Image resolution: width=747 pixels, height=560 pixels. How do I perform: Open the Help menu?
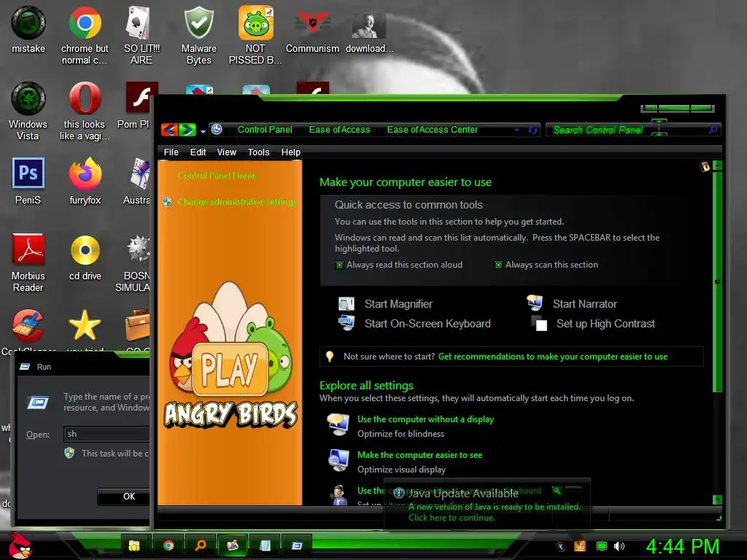(290, 152)
